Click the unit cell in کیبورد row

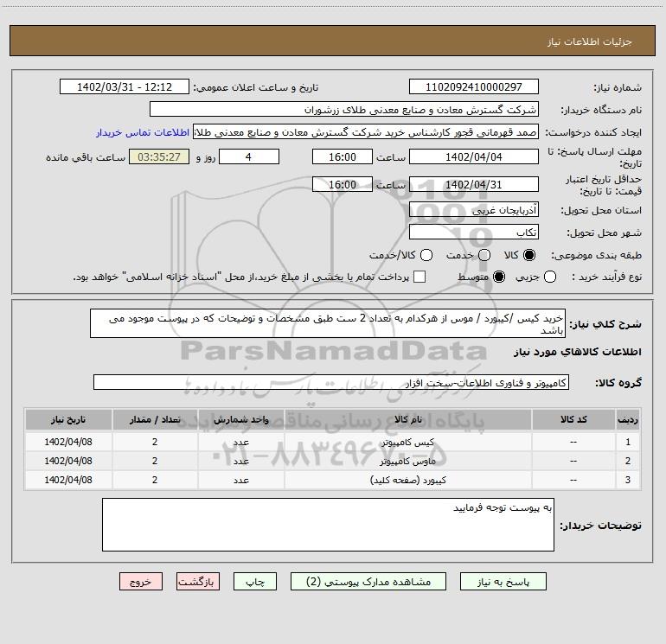click(240, 480)
